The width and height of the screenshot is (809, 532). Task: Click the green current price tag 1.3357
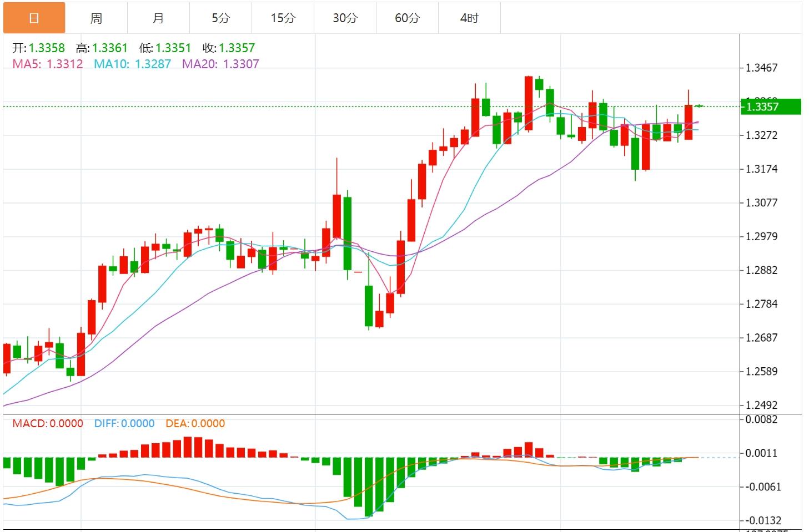(771, 107)
